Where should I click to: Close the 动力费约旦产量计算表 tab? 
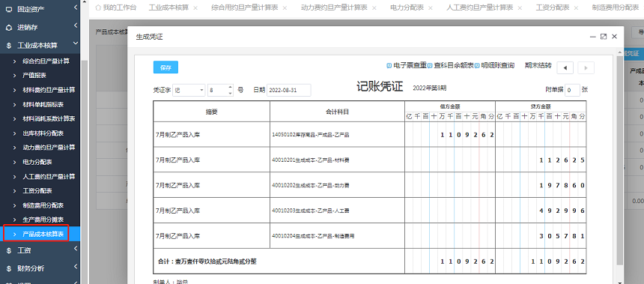(x=374, y=7)
